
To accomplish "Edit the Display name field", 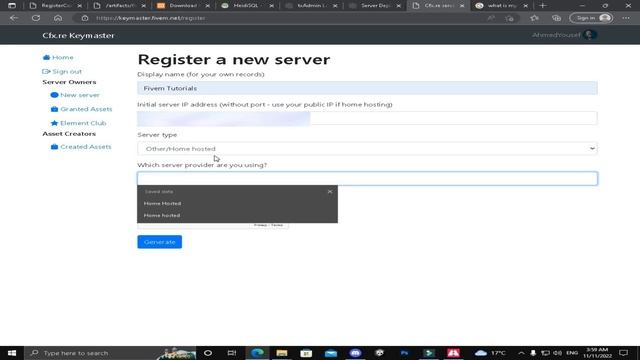I will click(x=367, y=88).
